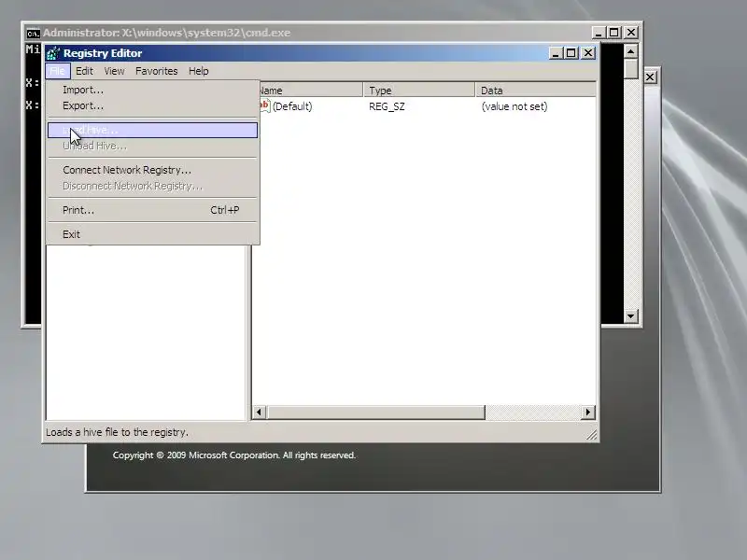Click the cmd.exe window title icon
This screenshot has height=560, width=747.
coord(33,34)
